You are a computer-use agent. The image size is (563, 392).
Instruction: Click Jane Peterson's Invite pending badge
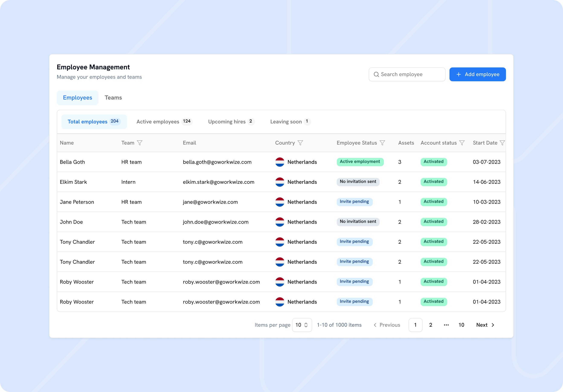click(354, 202)
